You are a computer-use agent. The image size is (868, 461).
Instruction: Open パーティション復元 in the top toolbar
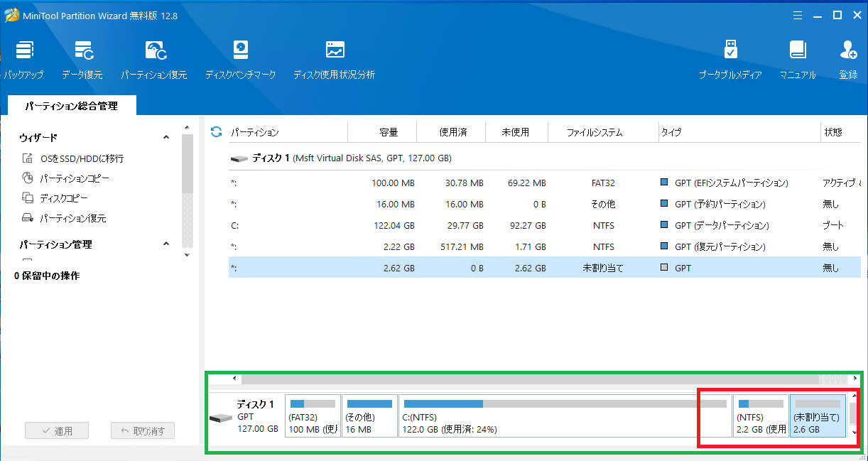coord(154,60)
